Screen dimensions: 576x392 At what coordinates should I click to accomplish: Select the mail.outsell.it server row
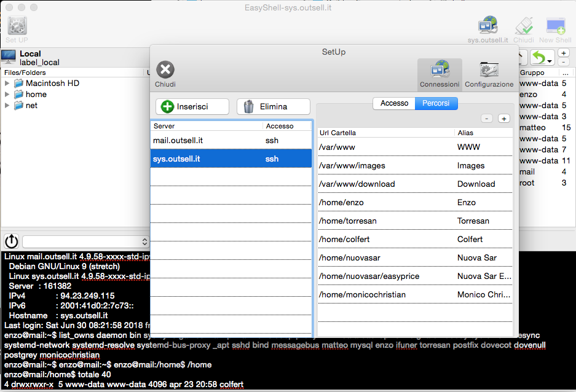[x=231, y=140]
